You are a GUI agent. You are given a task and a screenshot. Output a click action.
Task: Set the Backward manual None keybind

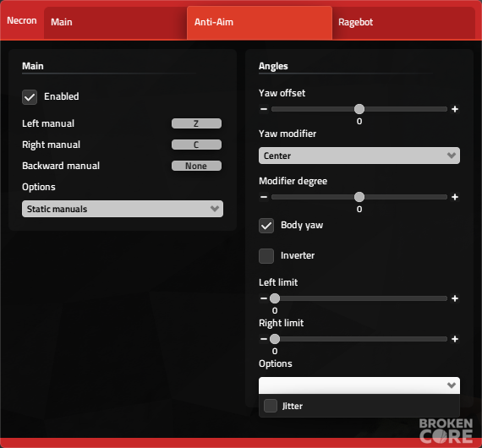tap(196, 166)
